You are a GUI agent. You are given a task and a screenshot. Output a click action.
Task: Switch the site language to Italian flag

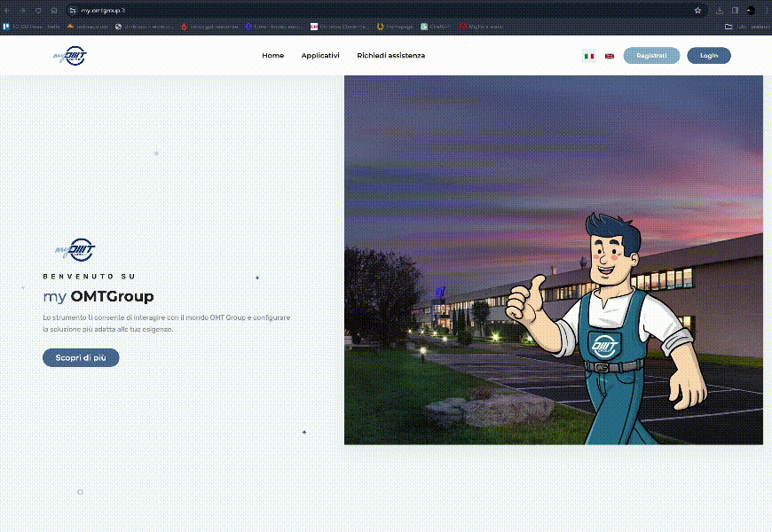click(x=589, y=56)
